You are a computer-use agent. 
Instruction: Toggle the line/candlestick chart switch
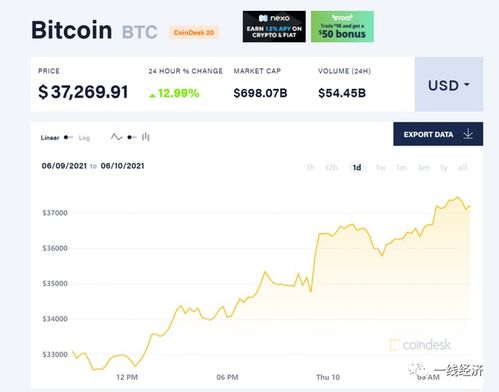pos(132,137)
